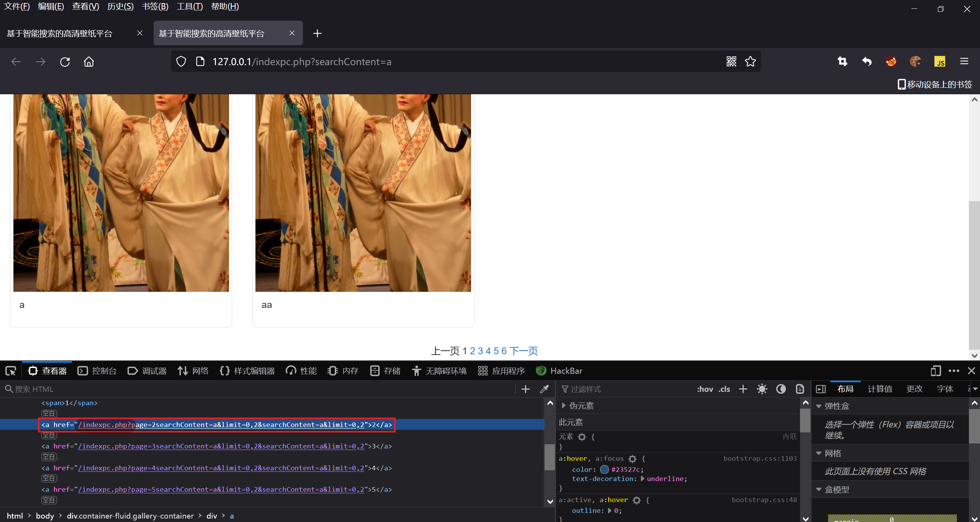Viewport: 980px width, 522px height.
Task: Open the 工具(T) menu
Action: [190, 7]
